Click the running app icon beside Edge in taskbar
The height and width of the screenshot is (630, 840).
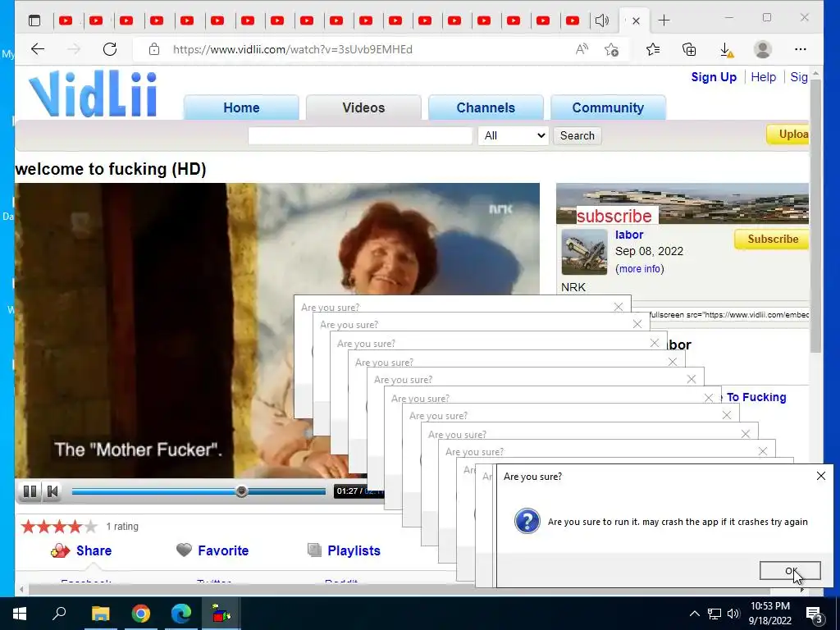pyautogui.click(x=221, y=614)
